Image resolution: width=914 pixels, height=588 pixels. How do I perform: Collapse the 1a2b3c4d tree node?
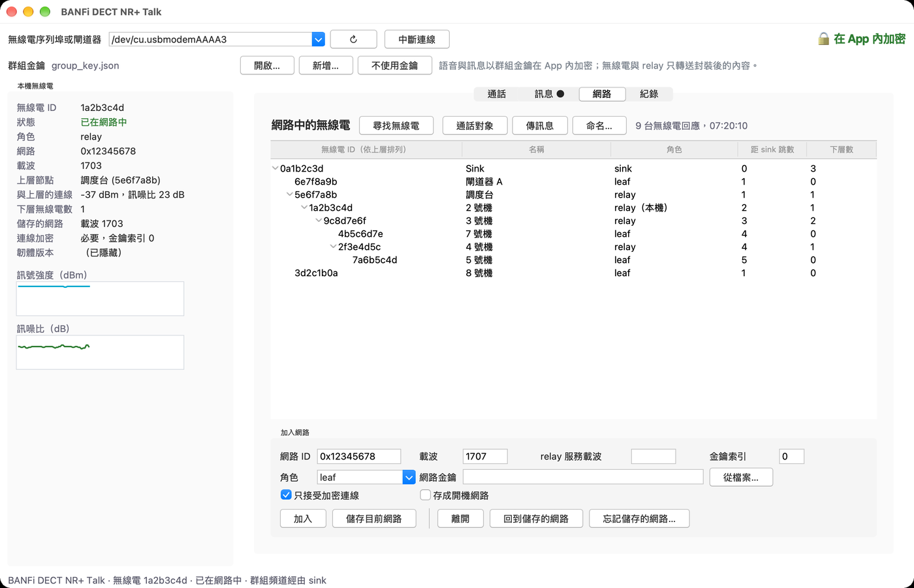pos(304,208)
